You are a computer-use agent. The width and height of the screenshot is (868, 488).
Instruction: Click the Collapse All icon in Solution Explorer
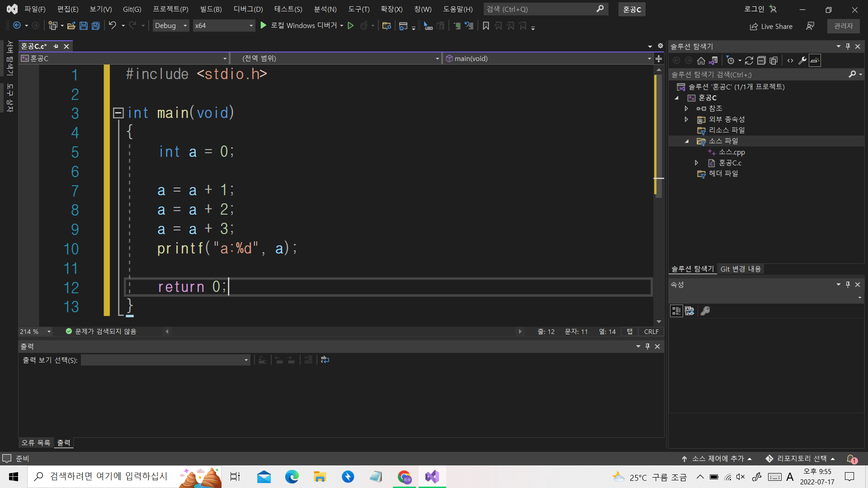click(761, 61)
